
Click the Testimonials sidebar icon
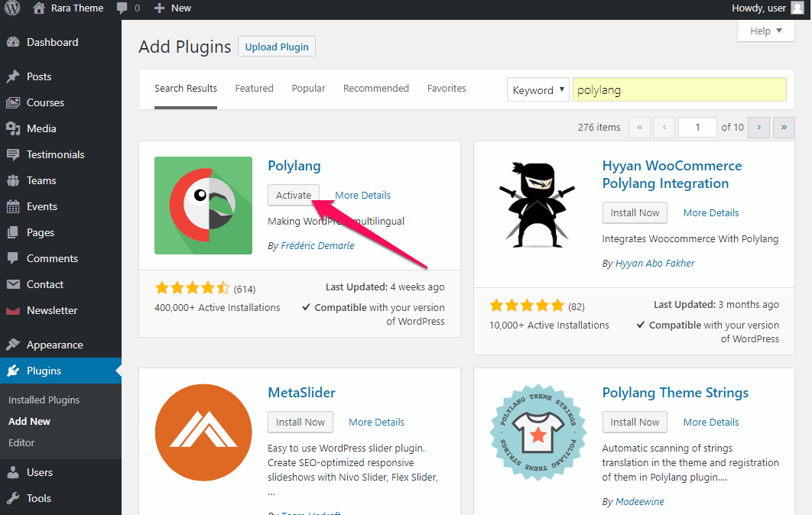[x=13, y=154]
